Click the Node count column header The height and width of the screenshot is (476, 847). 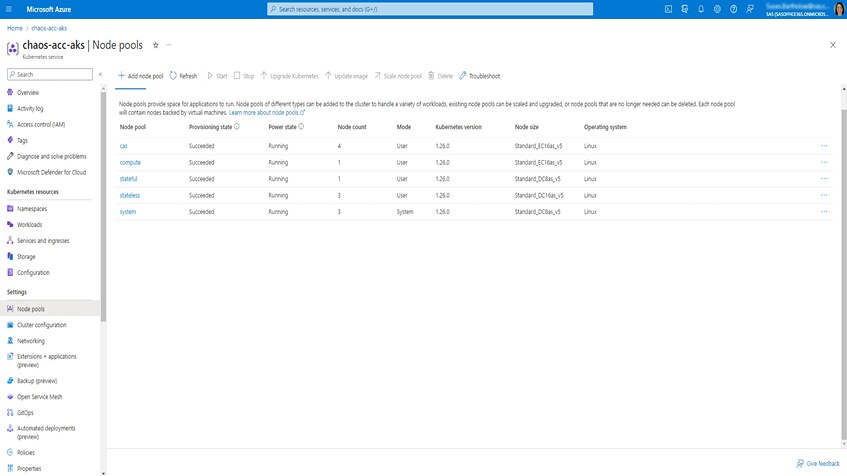coord(352,127)
